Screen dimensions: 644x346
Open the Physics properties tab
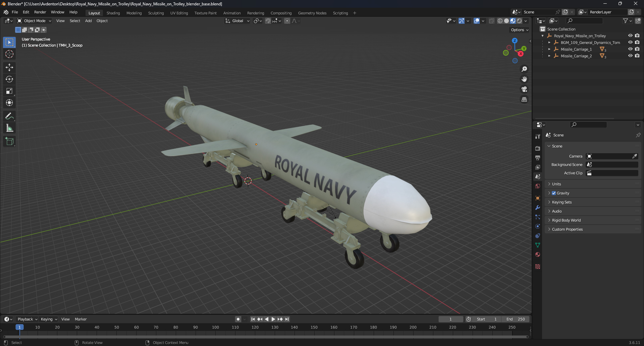(538, 226)
